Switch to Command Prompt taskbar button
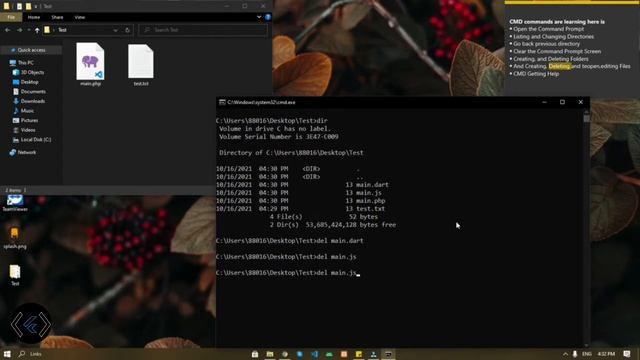Viewport: 640px width, 360px height. pos(388,354)
